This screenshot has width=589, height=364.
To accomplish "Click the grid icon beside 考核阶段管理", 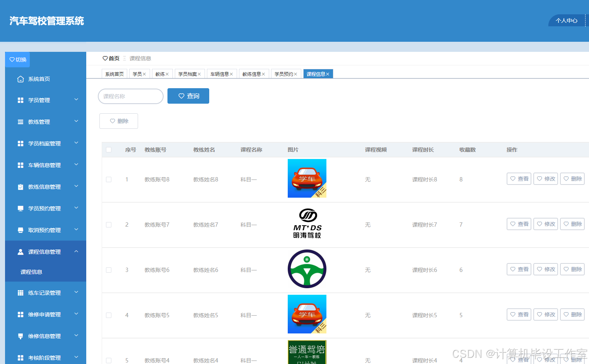I will pyautogui.click(x=20, y=358).
